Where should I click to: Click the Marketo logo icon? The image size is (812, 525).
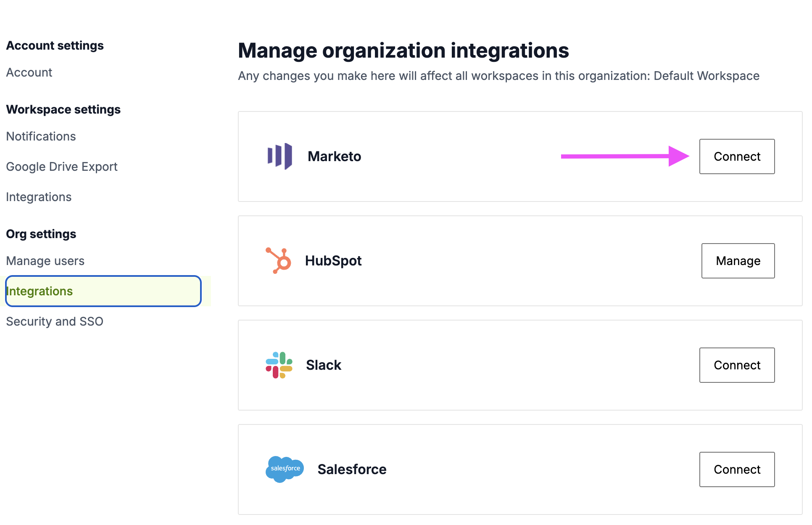tap(279, 156)
